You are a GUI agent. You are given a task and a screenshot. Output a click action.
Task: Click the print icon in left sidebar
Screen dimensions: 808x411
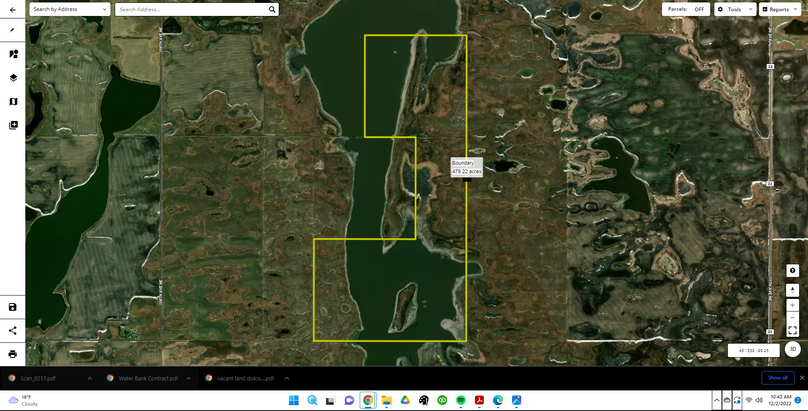[x=13, y=354]
